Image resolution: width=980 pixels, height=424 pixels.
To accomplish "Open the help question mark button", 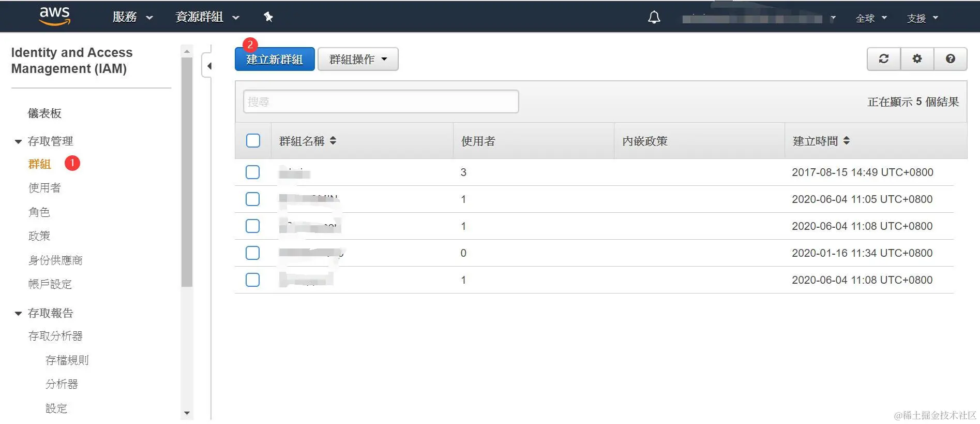I will 951,59.
